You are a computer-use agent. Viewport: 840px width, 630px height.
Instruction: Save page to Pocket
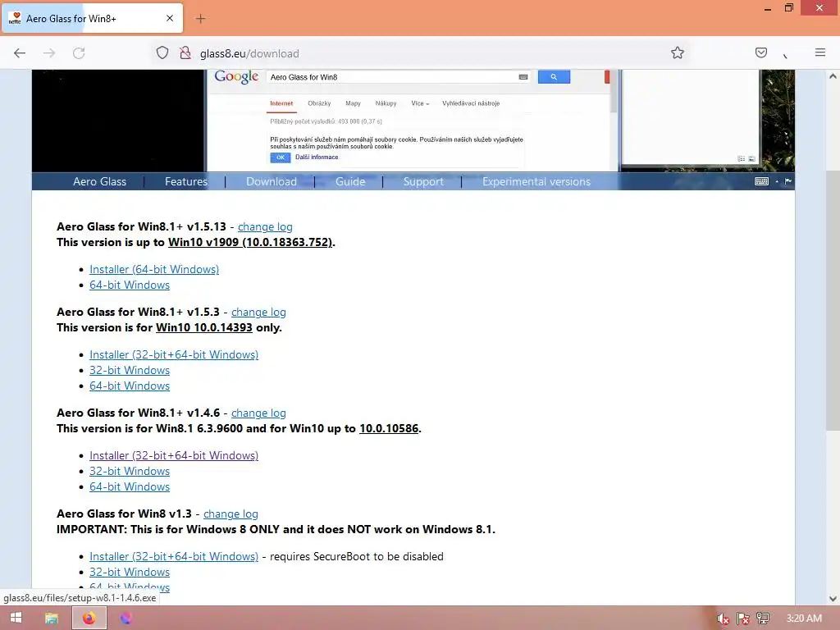760,52
